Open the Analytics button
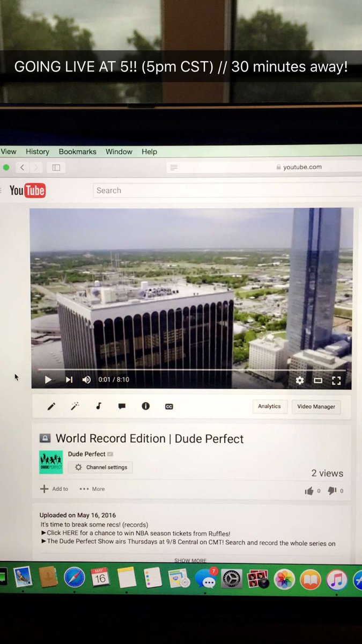The image size is (362, 644). click(270, 406)
